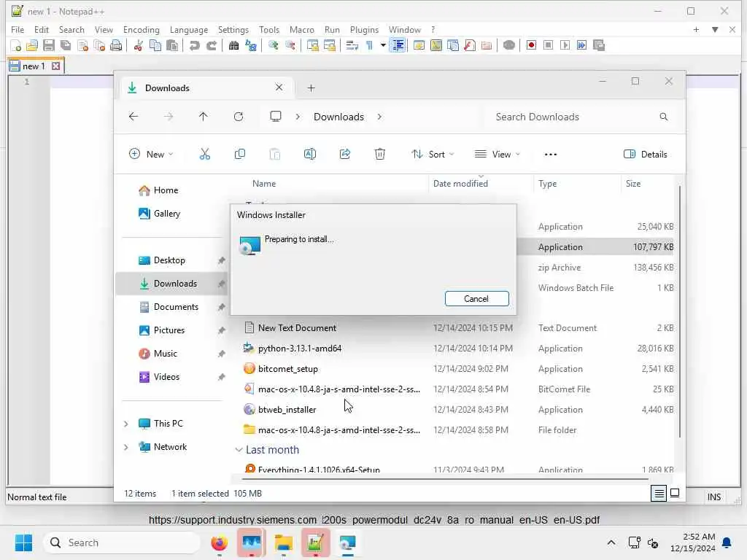Click the Save recorded macro icon
This screenshot has width=747, height=560.
click(599, 45)
